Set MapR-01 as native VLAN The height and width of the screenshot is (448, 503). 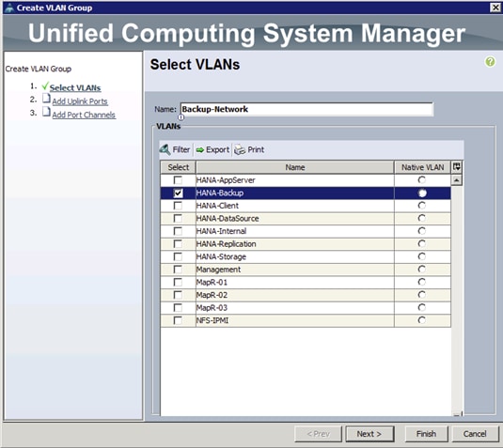tap(422, 283)
